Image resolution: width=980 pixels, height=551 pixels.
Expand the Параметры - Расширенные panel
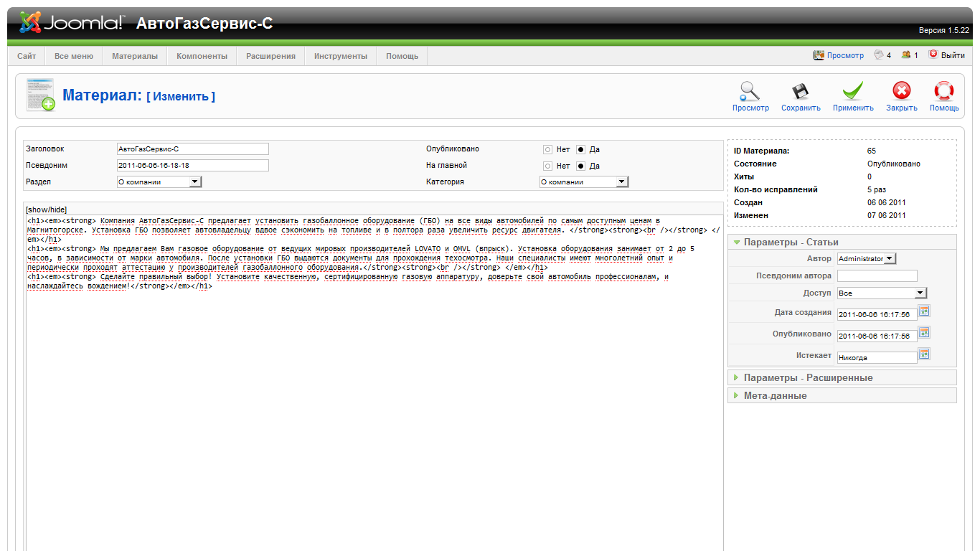tap(842, 377)
